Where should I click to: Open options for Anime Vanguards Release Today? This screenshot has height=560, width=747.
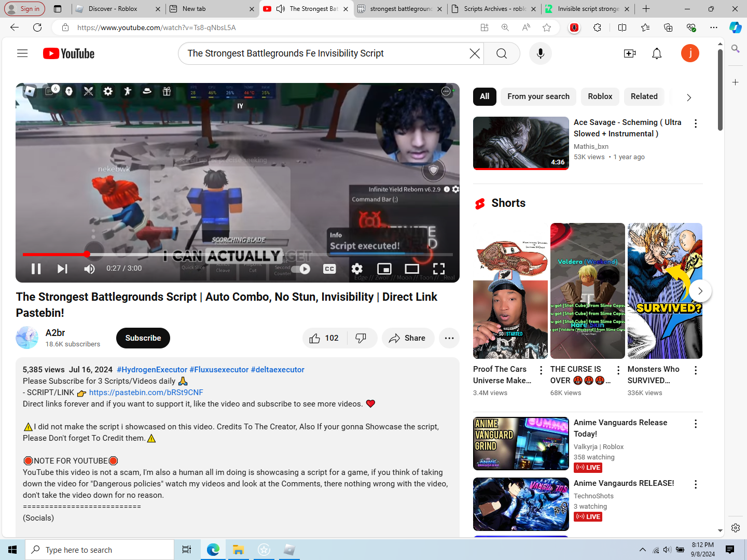pos(696,424)
